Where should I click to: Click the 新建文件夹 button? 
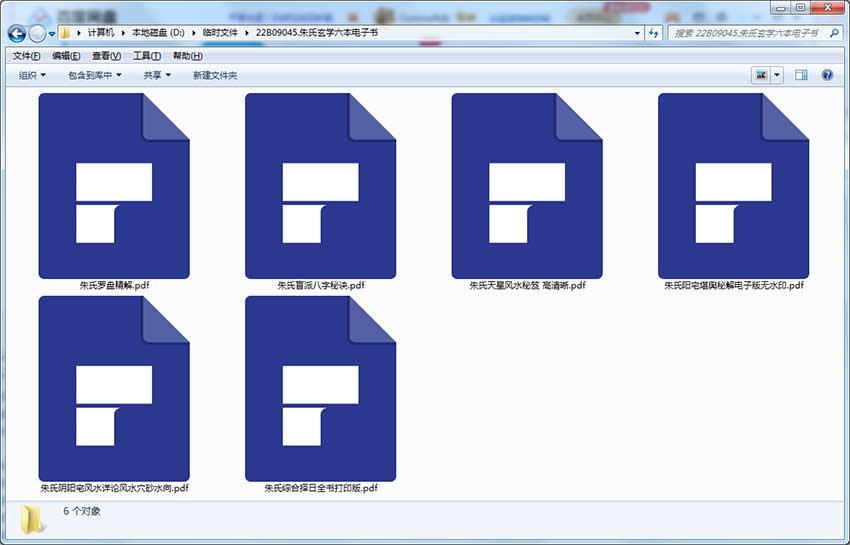215,75
